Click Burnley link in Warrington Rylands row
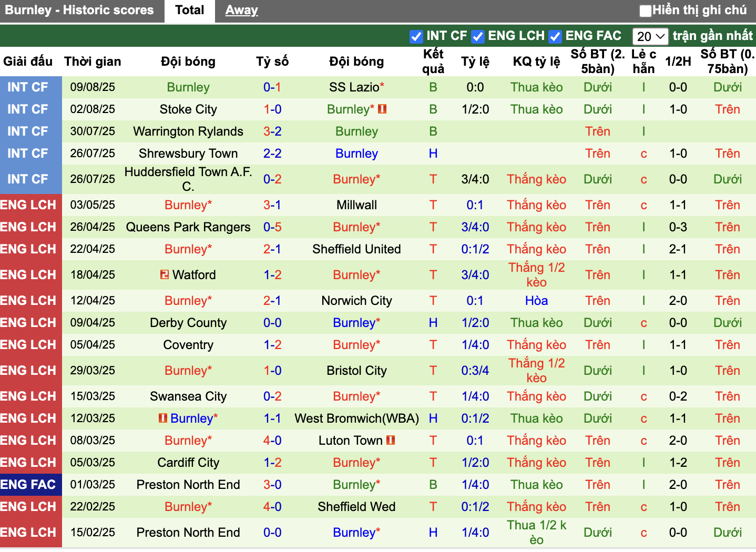This screenshot has height=552, width=756. click(x=356, y=131)
